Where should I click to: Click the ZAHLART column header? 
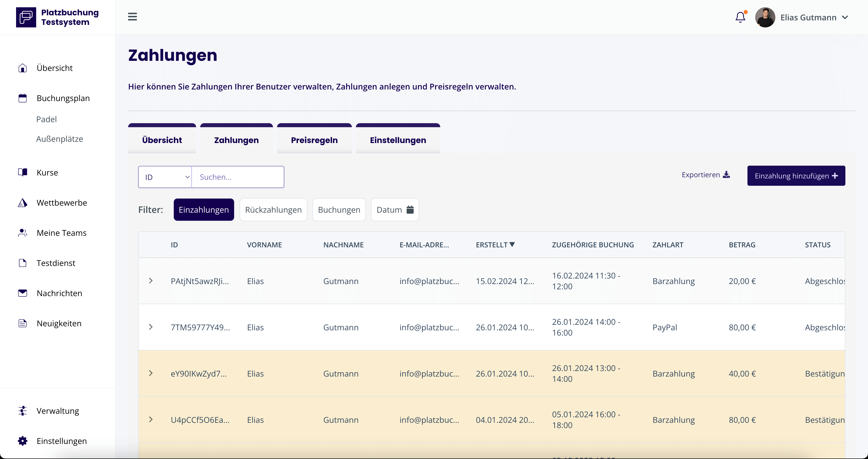pos(668,245)
